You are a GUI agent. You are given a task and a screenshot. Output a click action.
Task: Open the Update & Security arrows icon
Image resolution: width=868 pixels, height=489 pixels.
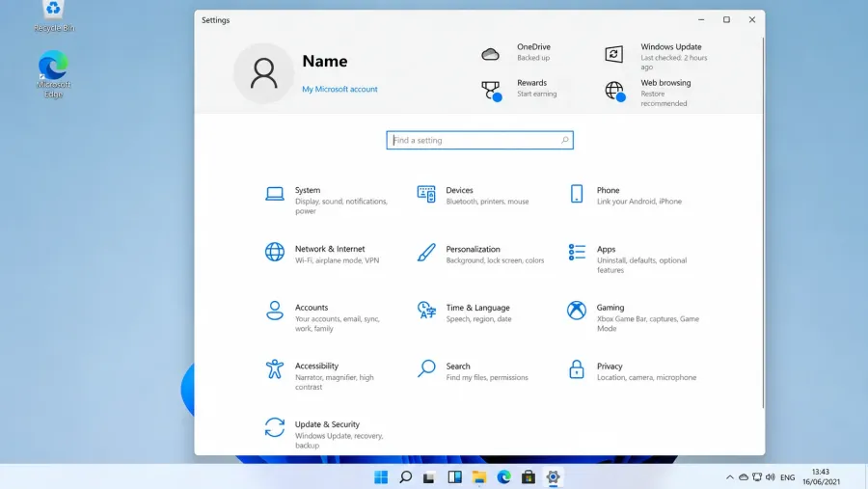pyautogui.click(x=275, y=427)
